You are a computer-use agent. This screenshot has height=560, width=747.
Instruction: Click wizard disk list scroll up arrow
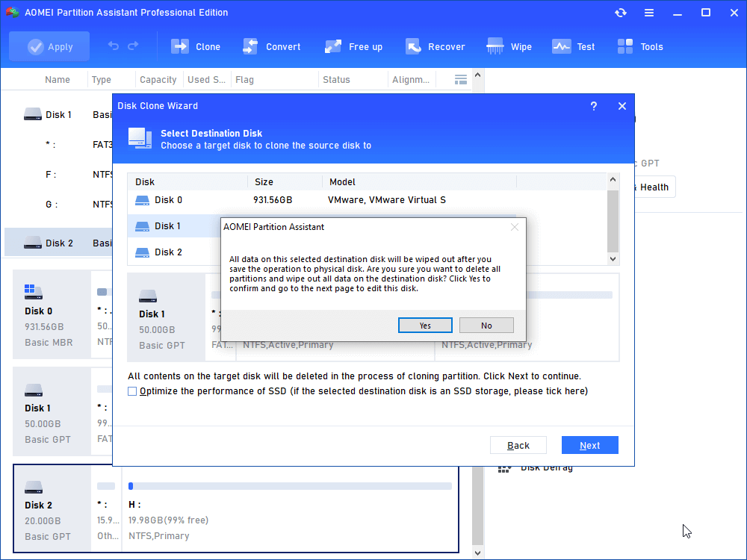coord(613,179)
